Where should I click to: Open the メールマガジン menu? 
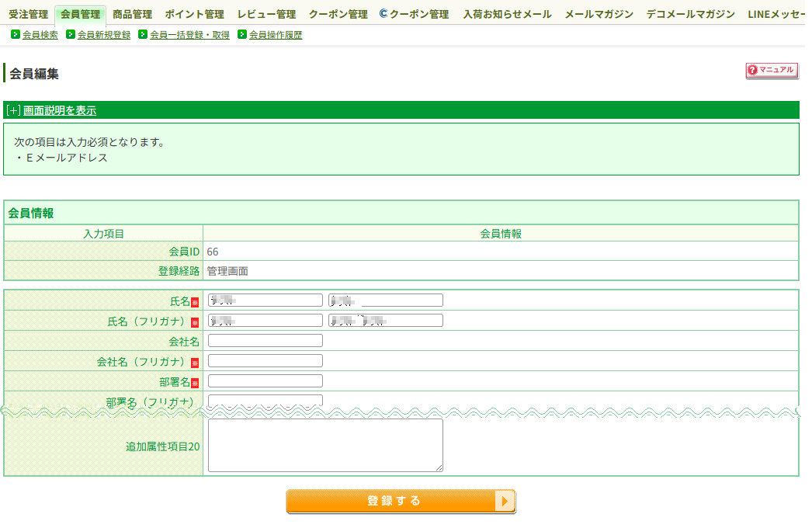tap(598, 13)
